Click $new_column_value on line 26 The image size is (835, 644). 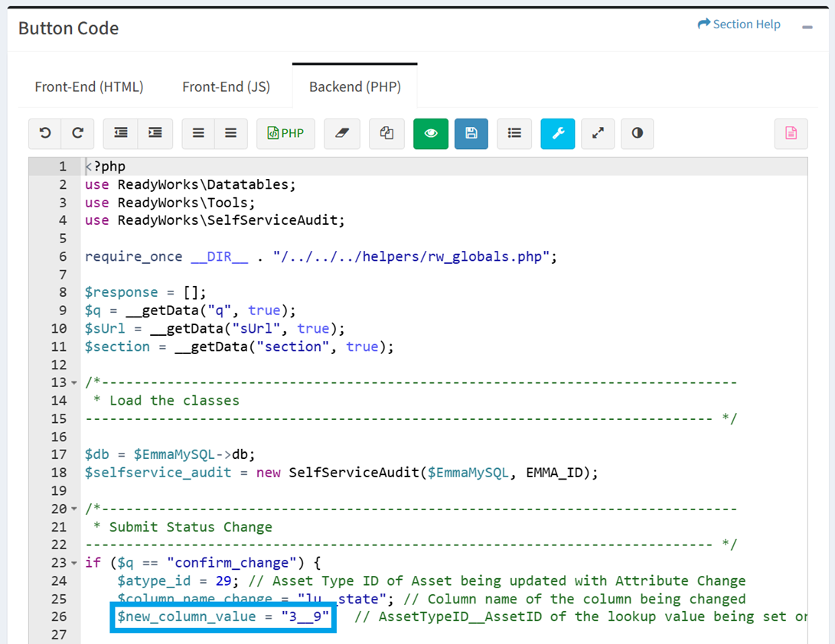pyautogui.click(x=187, y=617)
